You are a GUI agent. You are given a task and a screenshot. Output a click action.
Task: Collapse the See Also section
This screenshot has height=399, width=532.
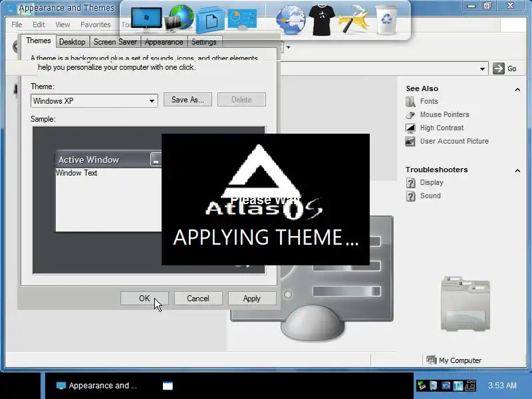coord(517,90)
